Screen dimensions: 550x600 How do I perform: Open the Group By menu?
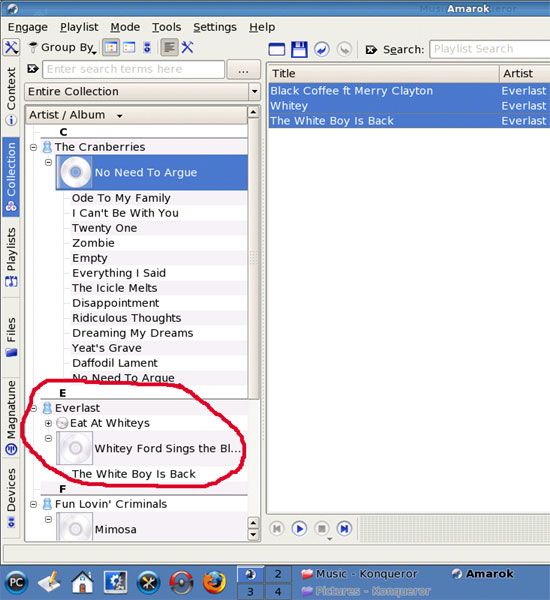(63, 47)
